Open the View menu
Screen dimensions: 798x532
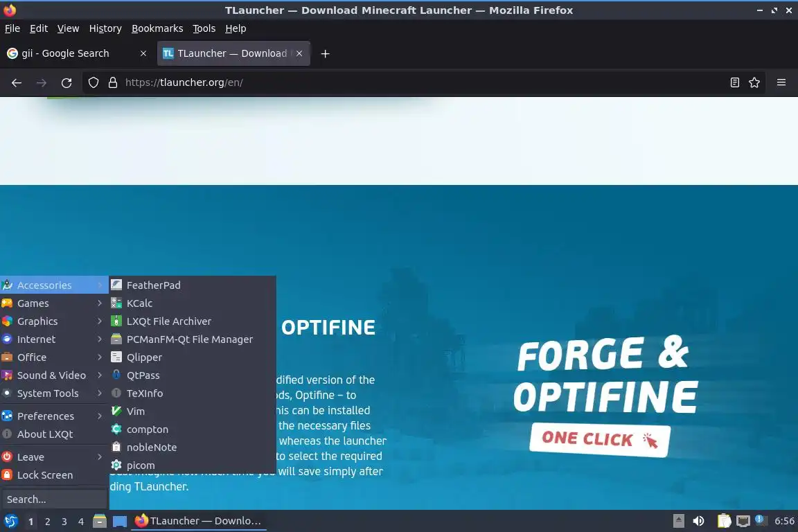68,28
